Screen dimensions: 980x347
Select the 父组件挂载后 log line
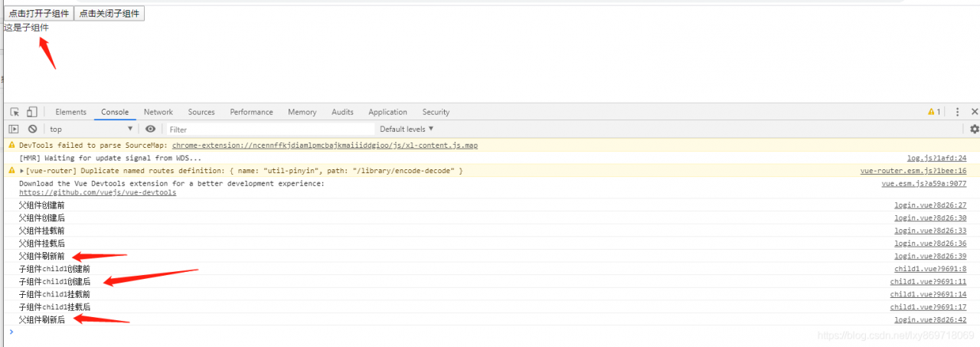pyautogui.click(x=42, y=244)
